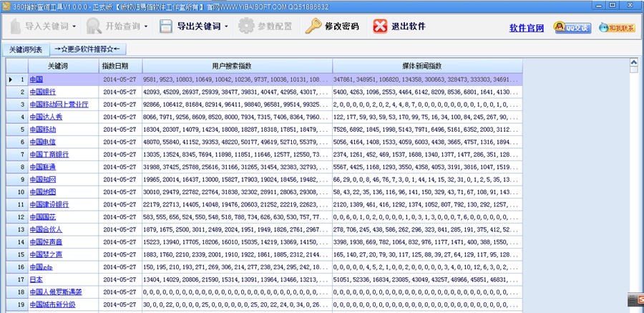Open keyword link 中国银行

[x=43, y=92]
